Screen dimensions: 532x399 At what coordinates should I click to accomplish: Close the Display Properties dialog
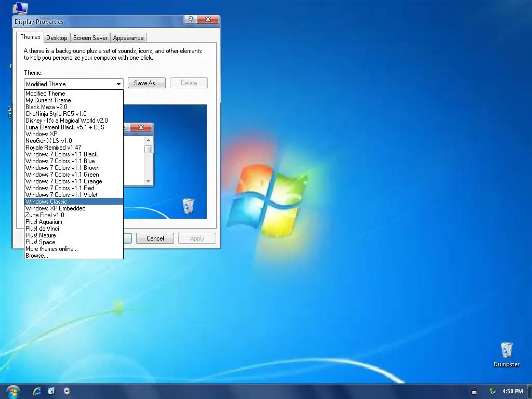(x=208, y=19)
